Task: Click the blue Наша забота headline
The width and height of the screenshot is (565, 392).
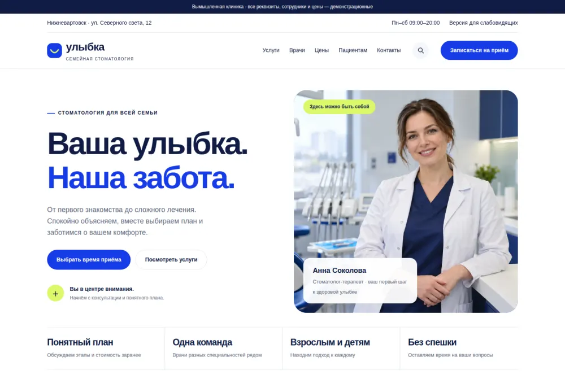Action: tap(141, 177)
